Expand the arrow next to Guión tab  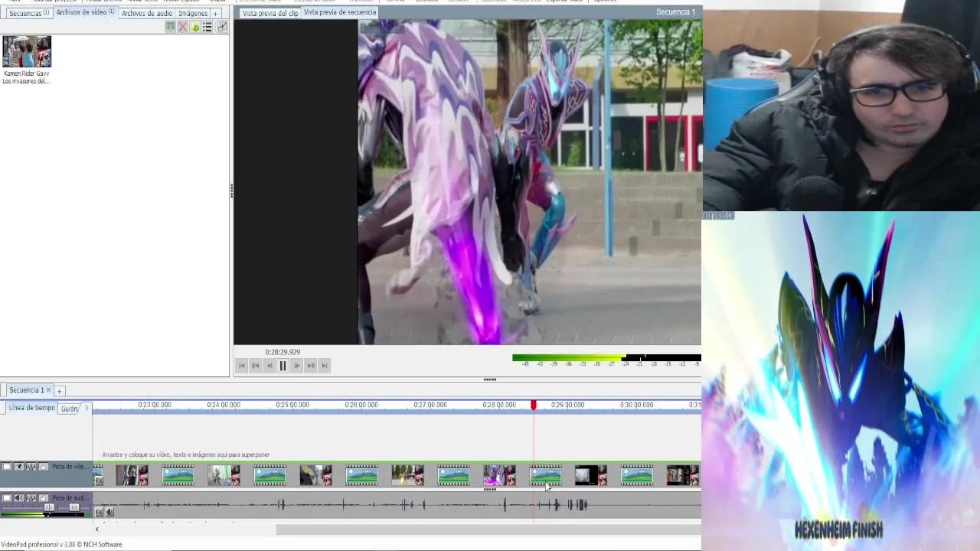point(87,408)
